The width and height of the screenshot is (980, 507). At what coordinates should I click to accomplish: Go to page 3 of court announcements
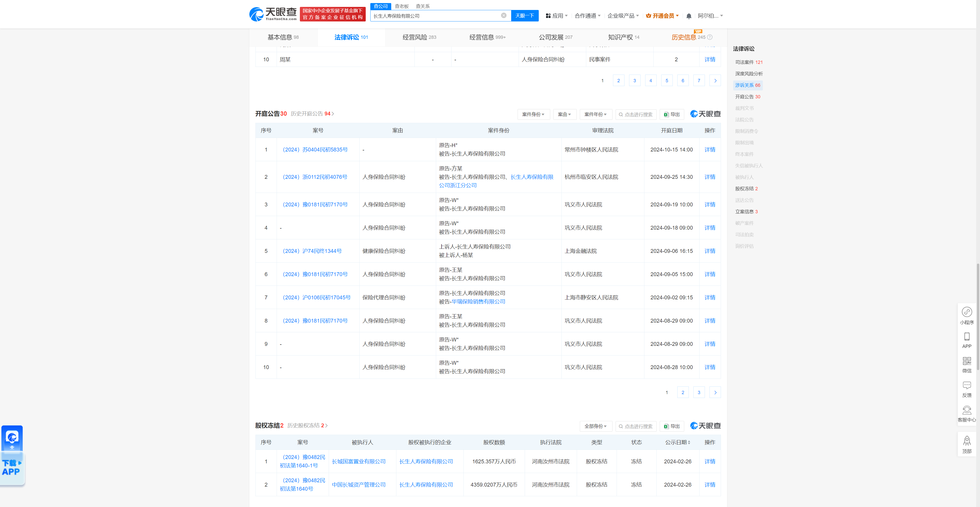point(699,392)
